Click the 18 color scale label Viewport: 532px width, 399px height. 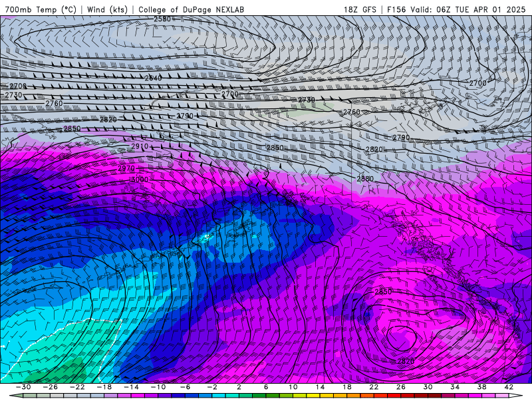(347, 387)
